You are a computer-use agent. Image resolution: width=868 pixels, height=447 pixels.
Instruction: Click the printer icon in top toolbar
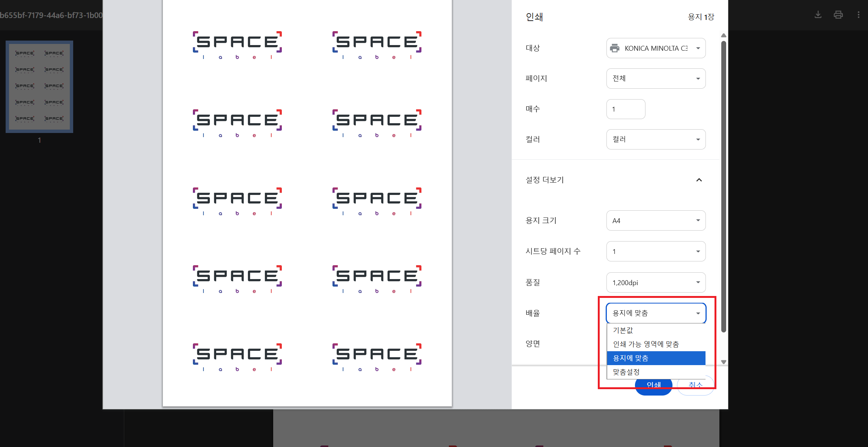click(x=838, y=15)
